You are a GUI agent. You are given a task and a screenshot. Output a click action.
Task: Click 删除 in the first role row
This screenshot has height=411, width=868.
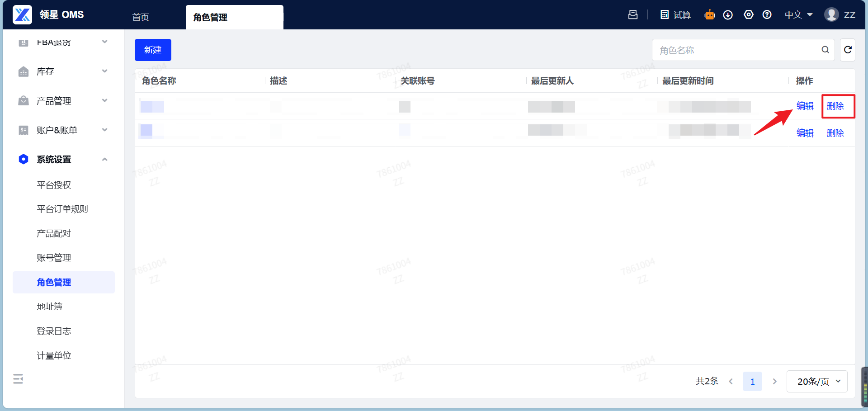coord(835,106)
